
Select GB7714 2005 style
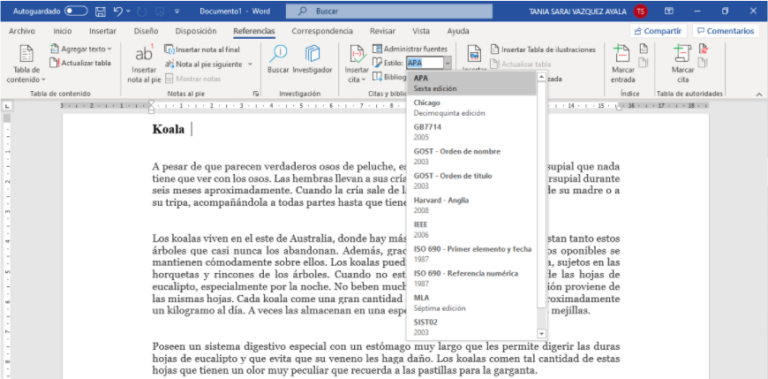pos(472,132)
